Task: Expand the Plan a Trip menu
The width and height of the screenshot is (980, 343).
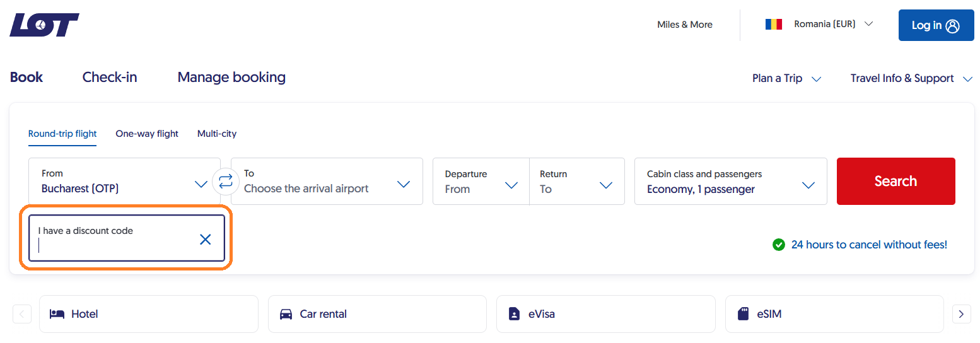Action: 786,78
